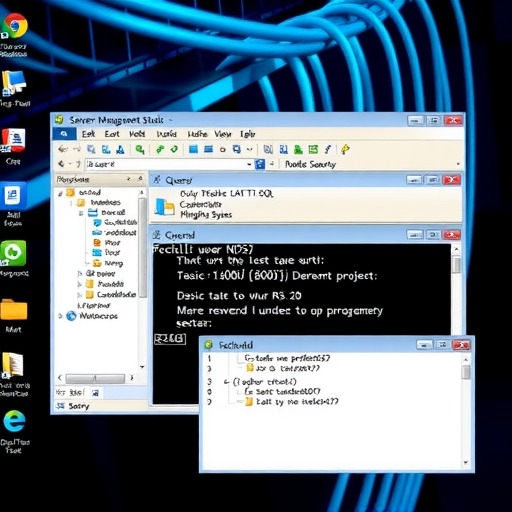This screenshot has height=512, width=512.
Task: Select the blue shield item in the tree
Action: click(x=115, y=222)
